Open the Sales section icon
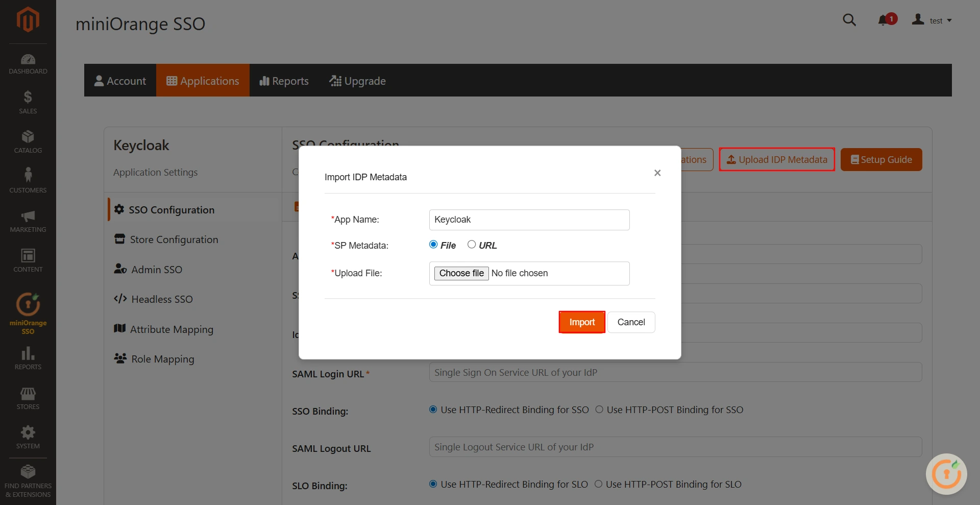The height and width of the screenshot is (505, 980). [28, 100]
